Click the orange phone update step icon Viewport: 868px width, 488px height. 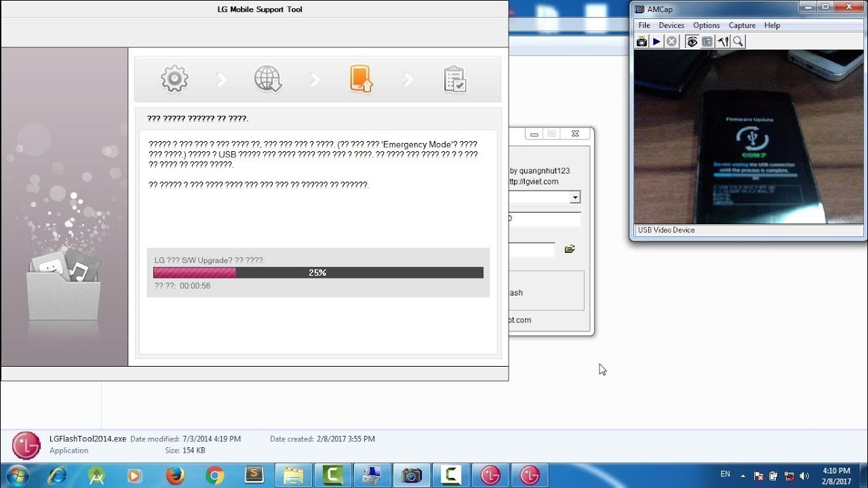click(x=361, y=79)
